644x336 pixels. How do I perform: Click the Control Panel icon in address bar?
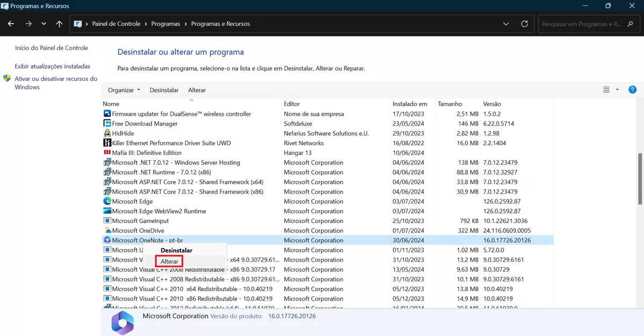pos(78,24)
